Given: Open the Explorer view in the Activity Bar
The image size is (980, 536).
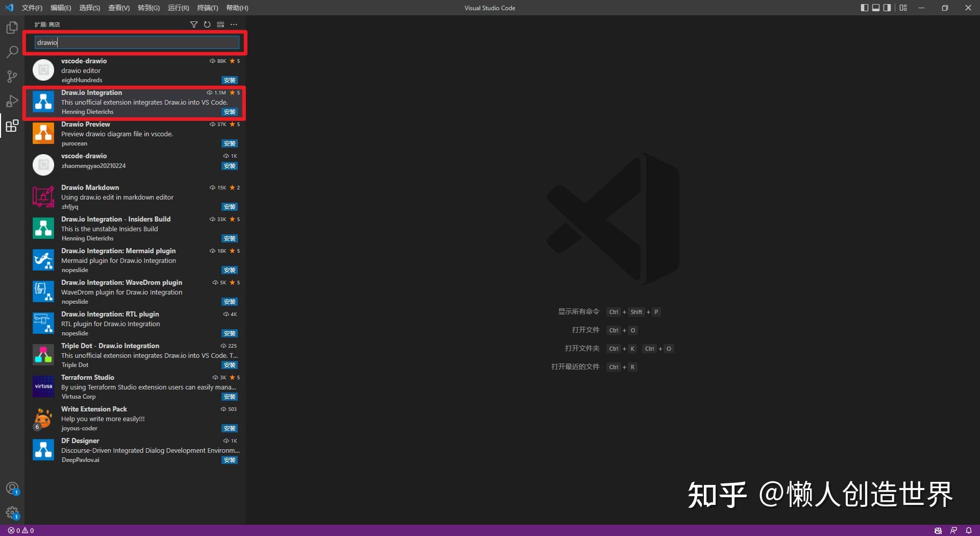Looking at the screenshot, I should (12, 28).
